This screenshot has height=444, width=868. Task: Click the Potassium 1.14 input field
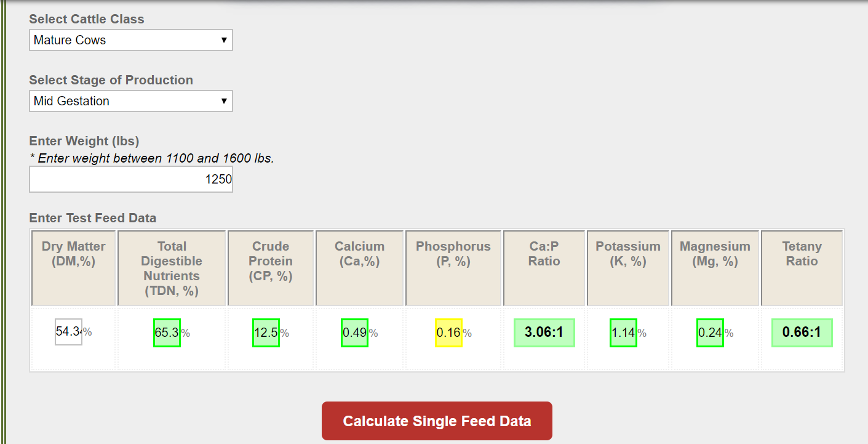(x=623, y=333)
